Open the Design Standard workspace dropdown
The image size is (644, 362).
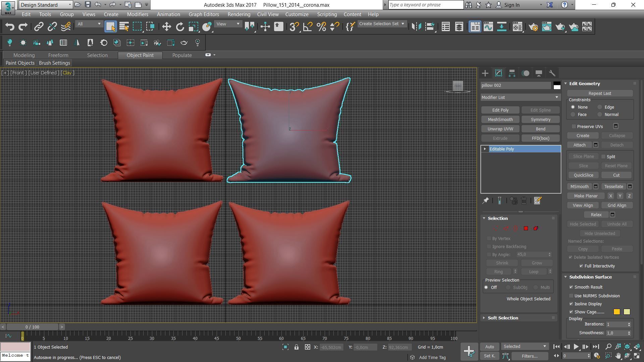(45, 5)
